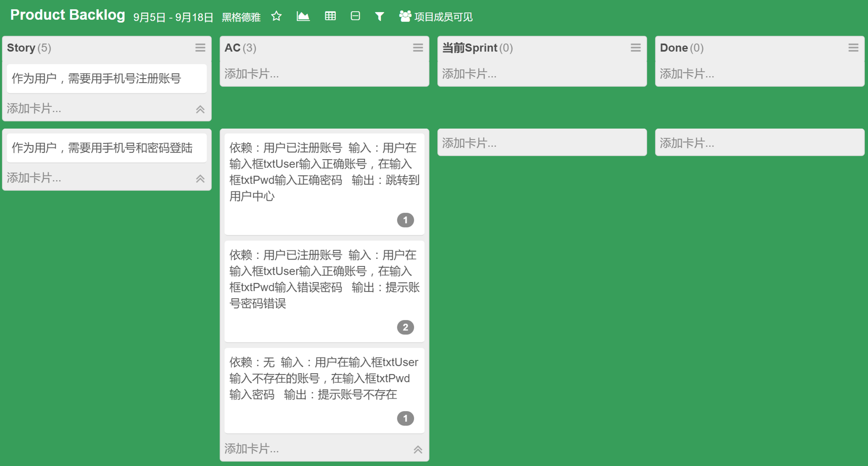
Task: Click the swimlane layout icon in the header
Action: [355, 16]
